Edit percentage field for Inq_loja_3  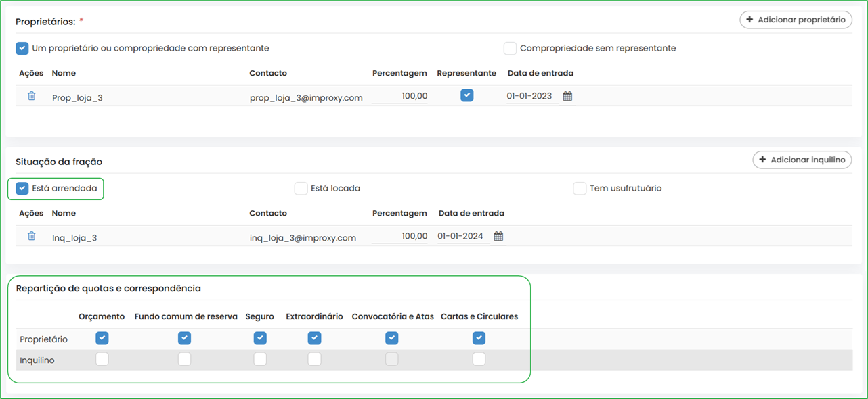pyautogui.click(x=399, y=236)
